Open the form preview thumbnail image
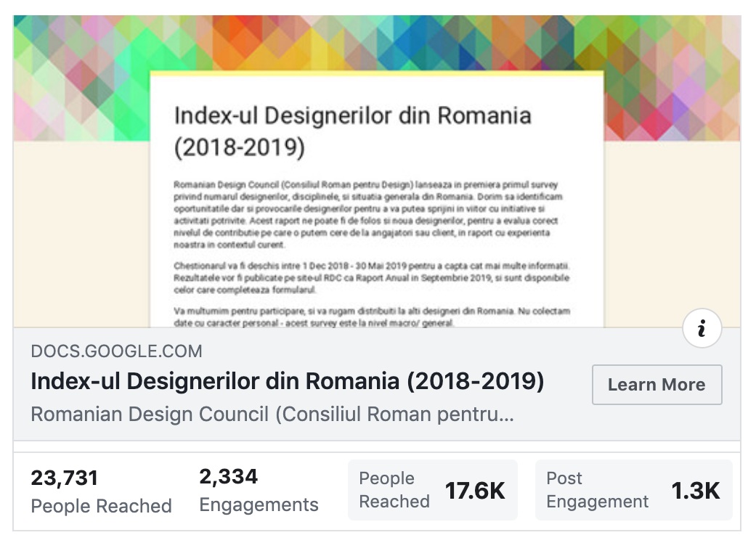Screen dimensions: 756x543 click(377, 171)
